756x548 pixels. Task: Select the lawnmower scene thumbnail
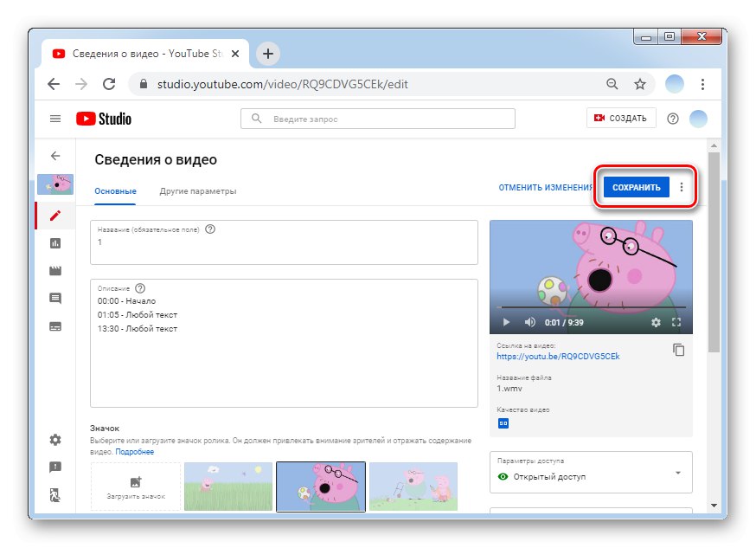pyautogui.click(x=413, y=487)
